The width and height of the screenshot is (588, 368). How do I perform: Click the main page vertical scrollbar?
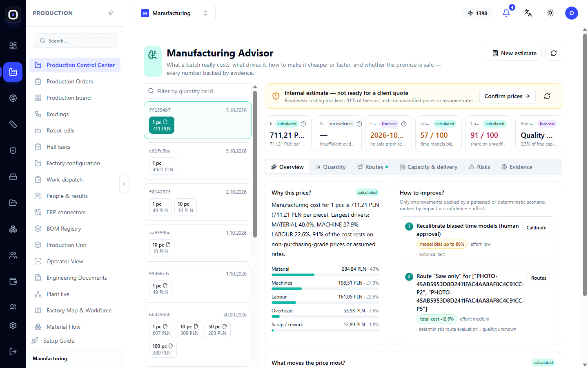pyautogui.click(x=585, y=164)
